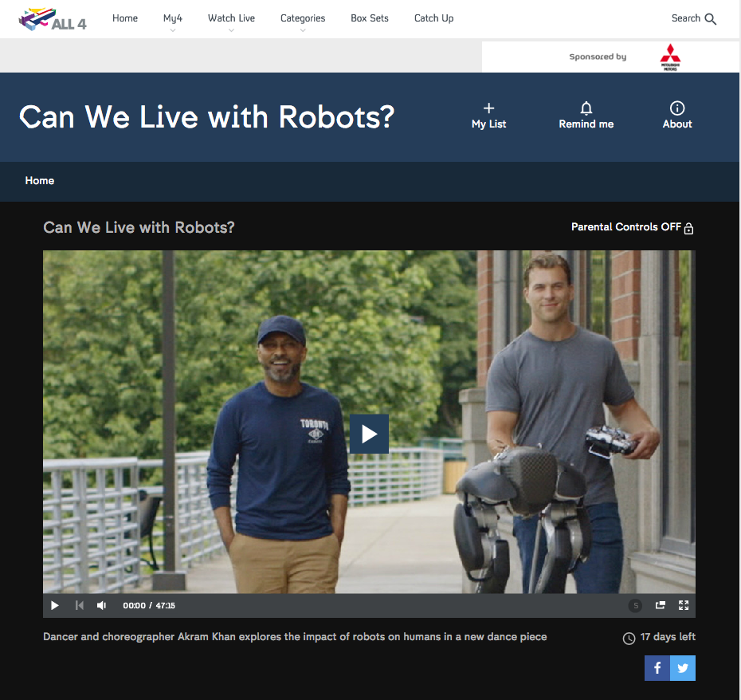
Task: Click the Search text link
Action: 686,18
